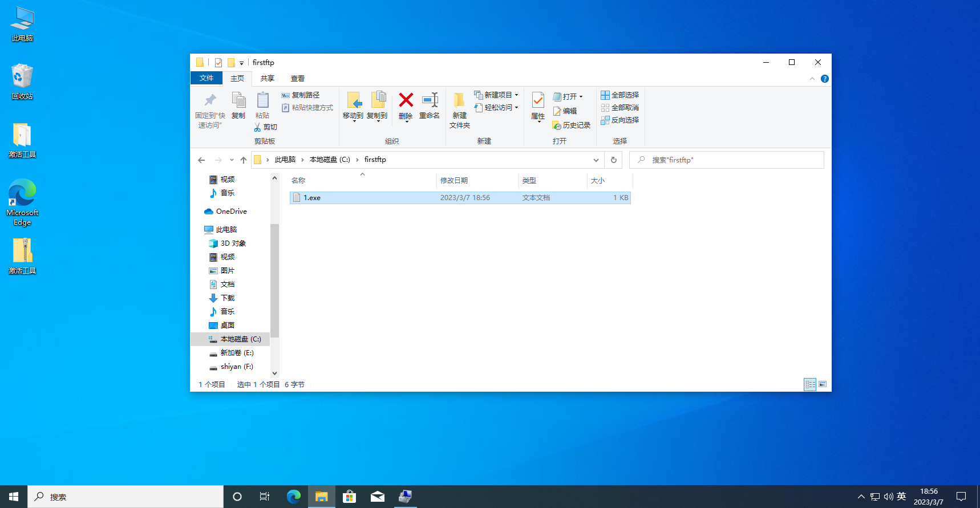Open the Open (打开) dropdown in ribbon

[x=568, y=97]
